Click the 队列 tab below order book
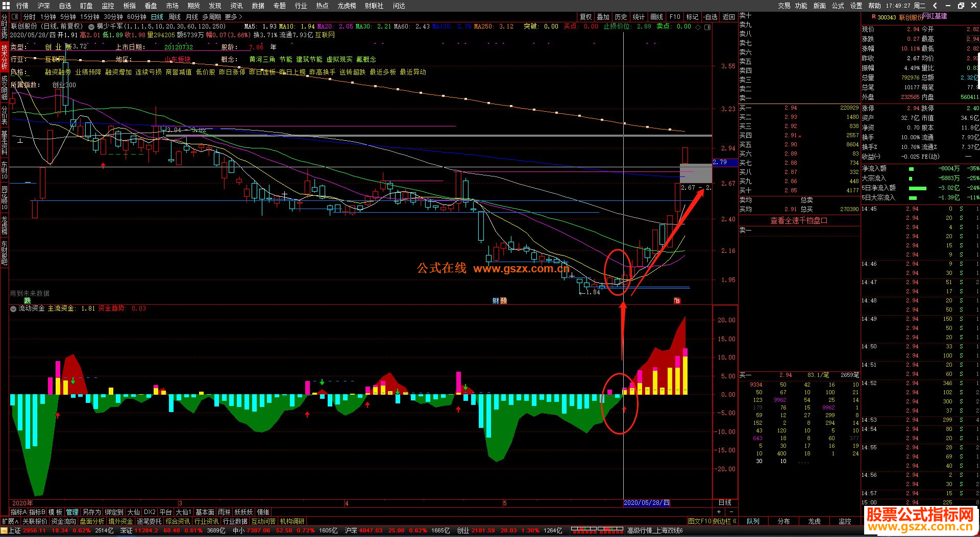Image resolution: width=980 pixels, height=537 pixels. (753, 521)
